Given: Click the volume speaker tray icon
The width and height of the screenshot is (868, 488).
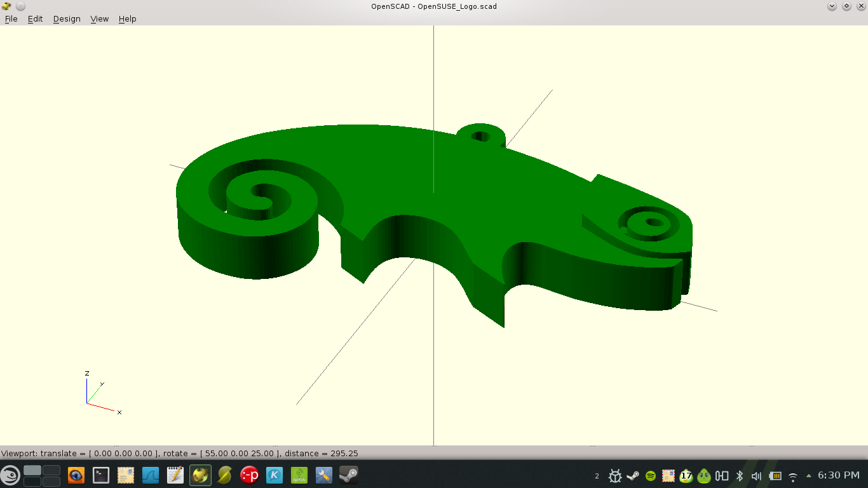Looking at the screenshot, I should [756, 476].
